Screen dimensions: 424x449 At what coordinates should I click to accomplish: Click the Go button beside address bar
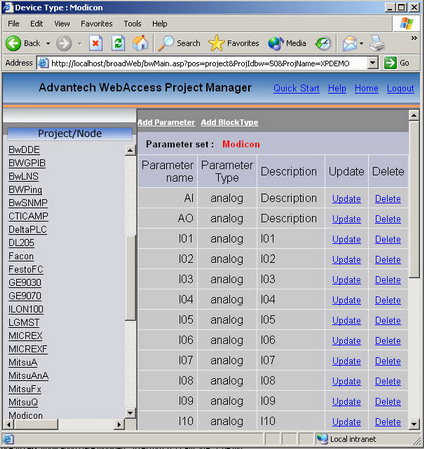pos(397,63)
